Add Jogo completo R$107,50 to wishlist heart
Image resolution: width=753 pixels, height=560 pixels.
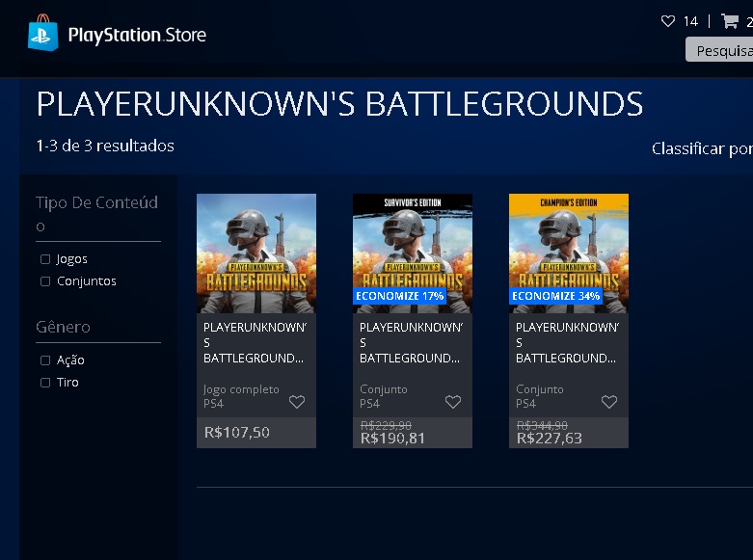pos(297,402)
